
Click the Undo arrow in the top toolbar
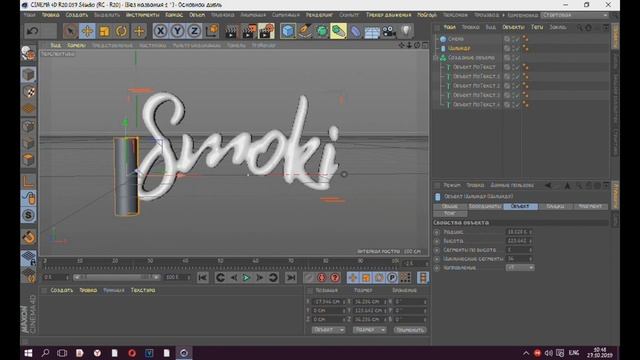[32, 31]
